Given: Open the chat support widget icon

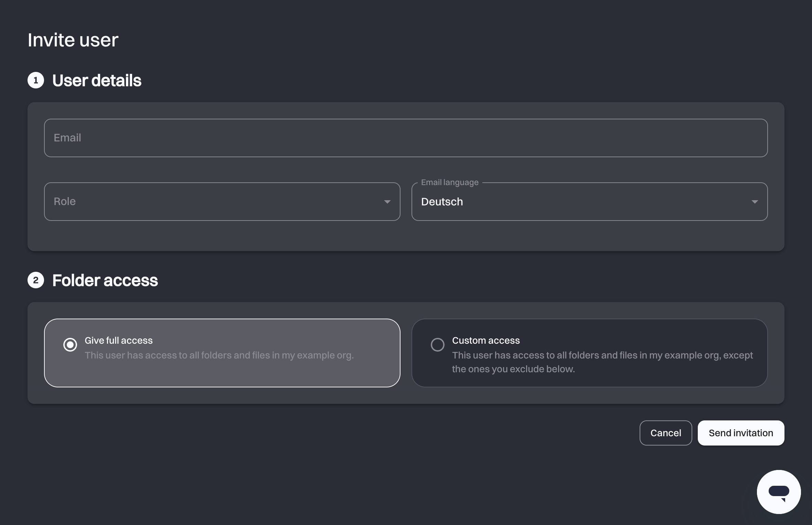Looking at the screenshot, I should coord(779,492).
